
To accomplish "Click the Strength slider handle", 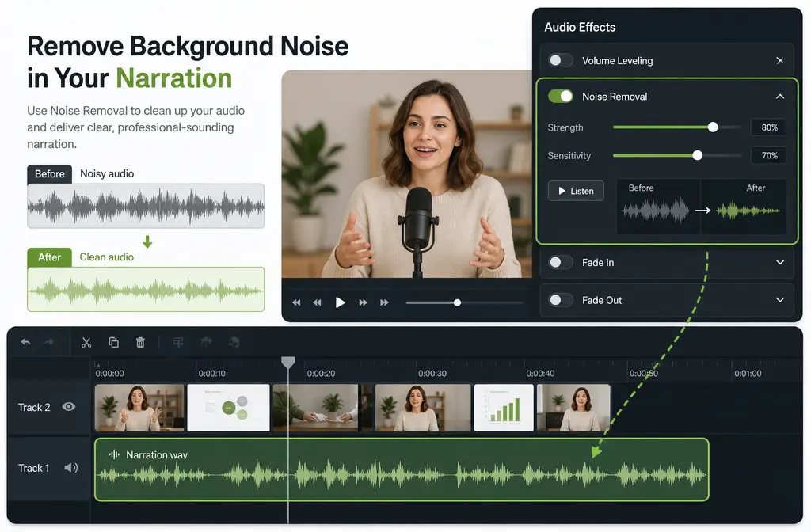I will [713, 127].
